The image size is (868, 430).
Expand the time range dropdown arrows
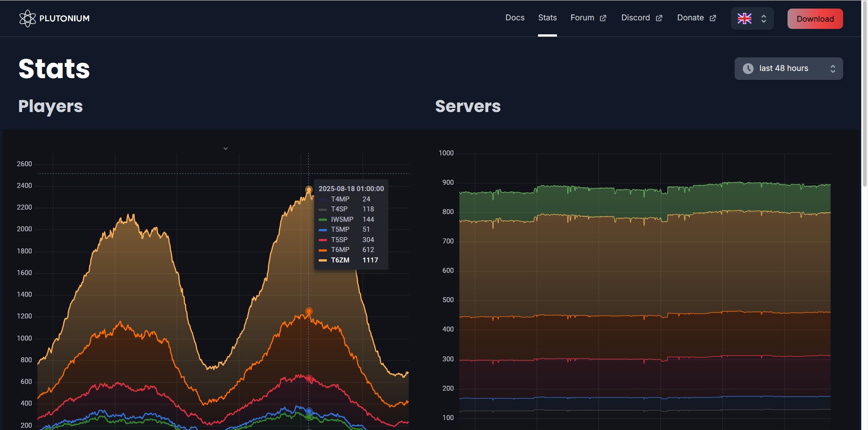[832, 69]
